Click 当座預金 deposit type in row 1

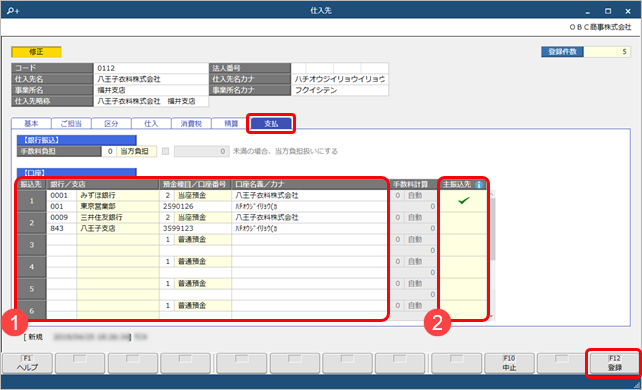coord(203,196)
